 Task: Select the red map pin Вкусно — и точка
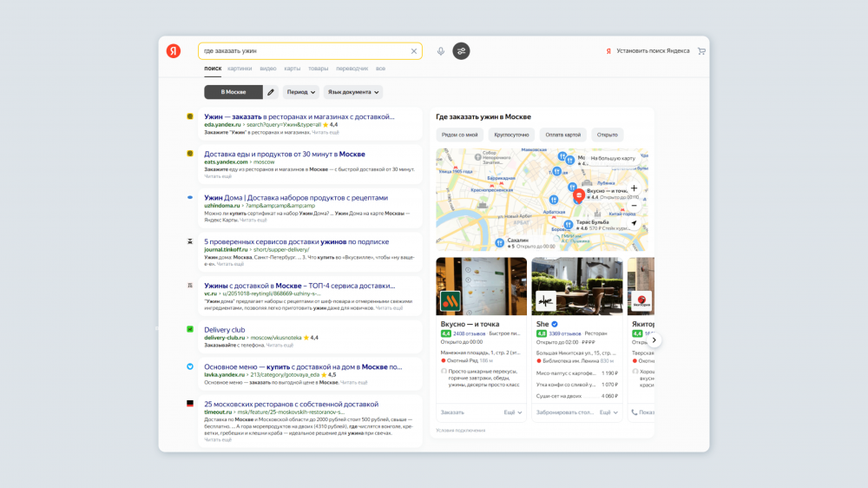(578, 195)
